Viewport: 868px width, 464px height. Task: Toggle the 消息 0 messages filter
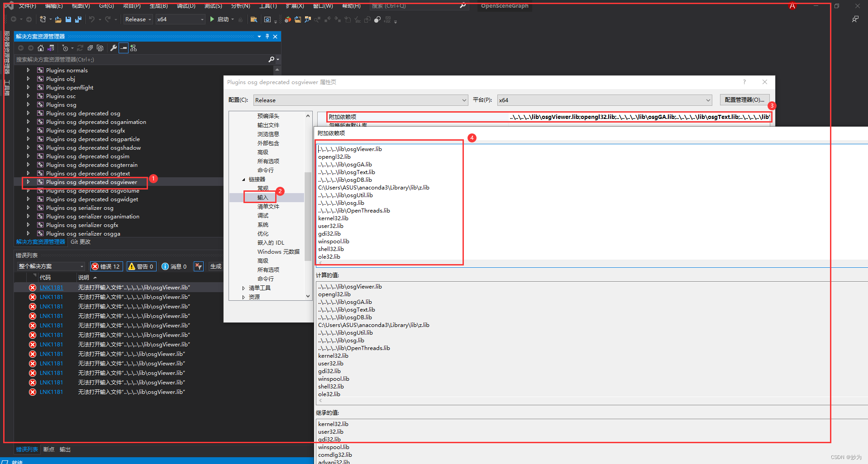174,266
